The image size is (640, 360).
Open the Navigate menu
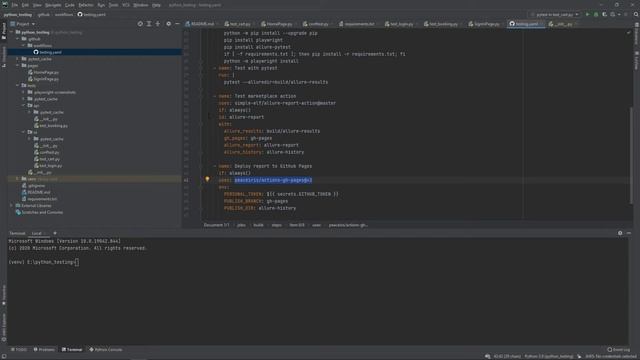tap(53, 5)
